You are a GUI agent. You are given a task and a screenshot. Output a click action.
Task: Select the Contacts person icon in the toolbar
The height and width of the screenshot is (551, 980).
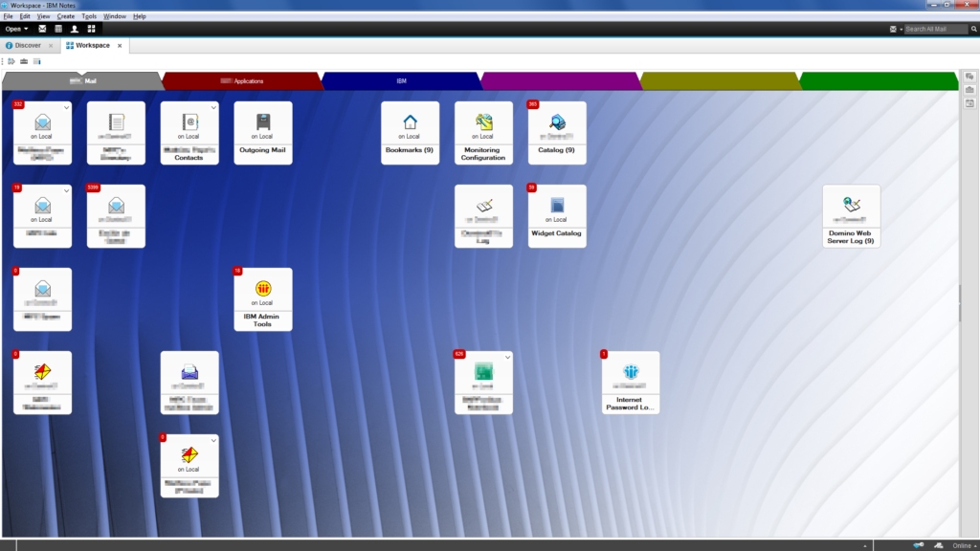coord(75,29)
